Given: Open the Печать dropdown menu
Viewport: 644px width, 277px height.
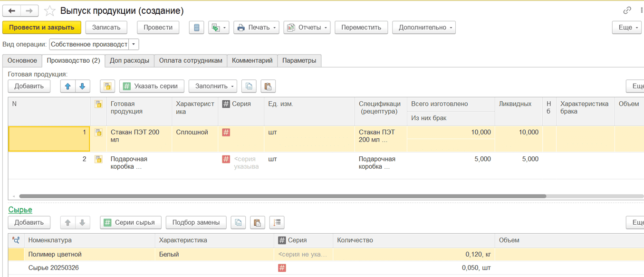Looking at the screenshot, I should pos(256,28).
